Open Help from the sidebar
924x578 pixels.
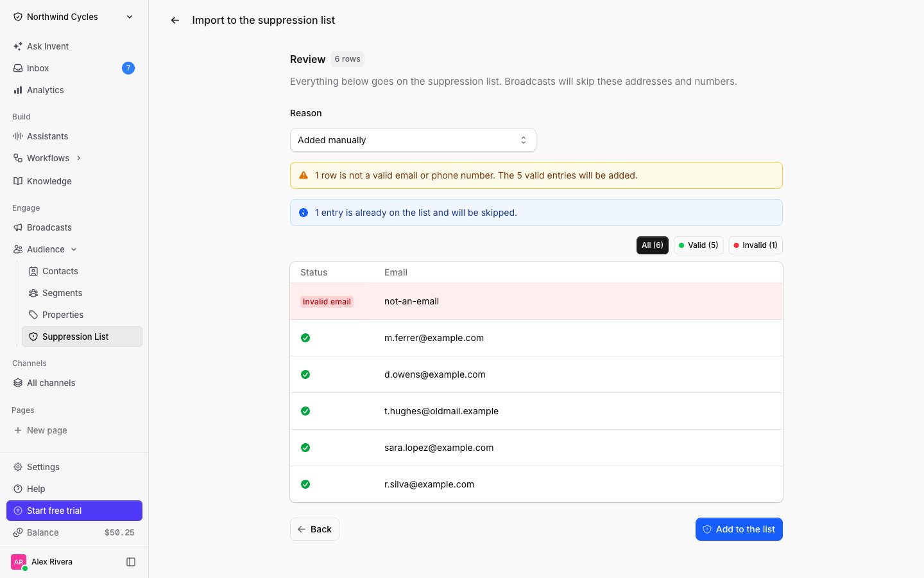(x=74, y=489)
